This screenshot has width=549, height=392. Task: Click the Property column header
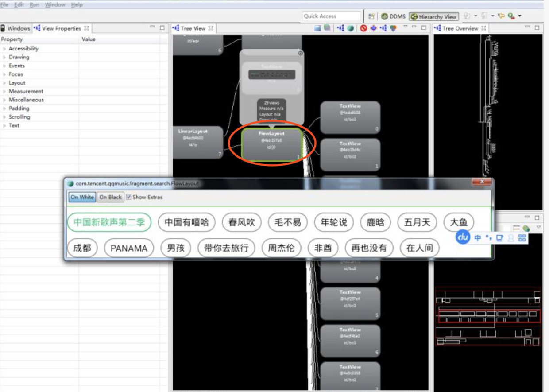[40, 39]
